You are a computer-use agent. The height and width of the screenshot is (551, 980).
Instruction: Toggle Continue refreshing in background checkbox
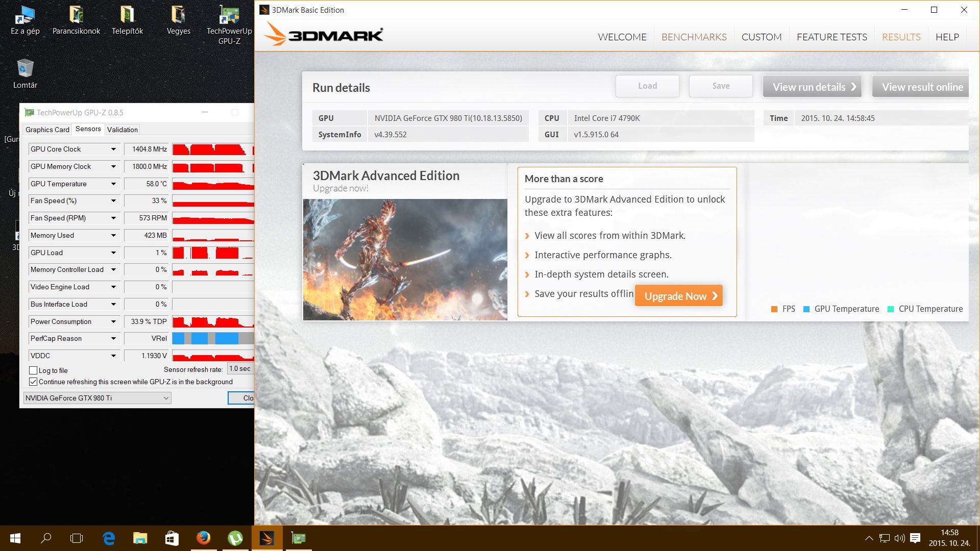coord(33,382)
